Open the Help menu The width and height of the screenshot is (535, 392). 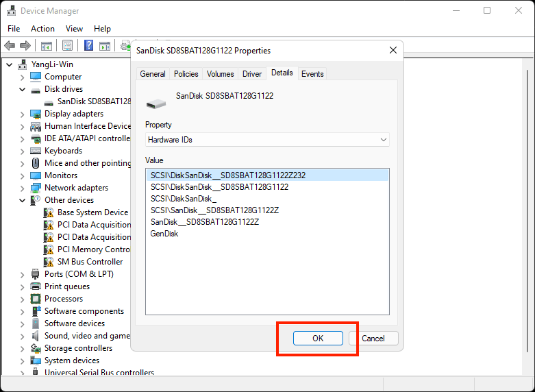[x=102, y=29]
